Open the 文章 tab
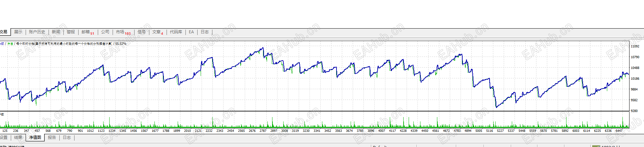Screen dimensions: 644x147 [x=157, y=32]
